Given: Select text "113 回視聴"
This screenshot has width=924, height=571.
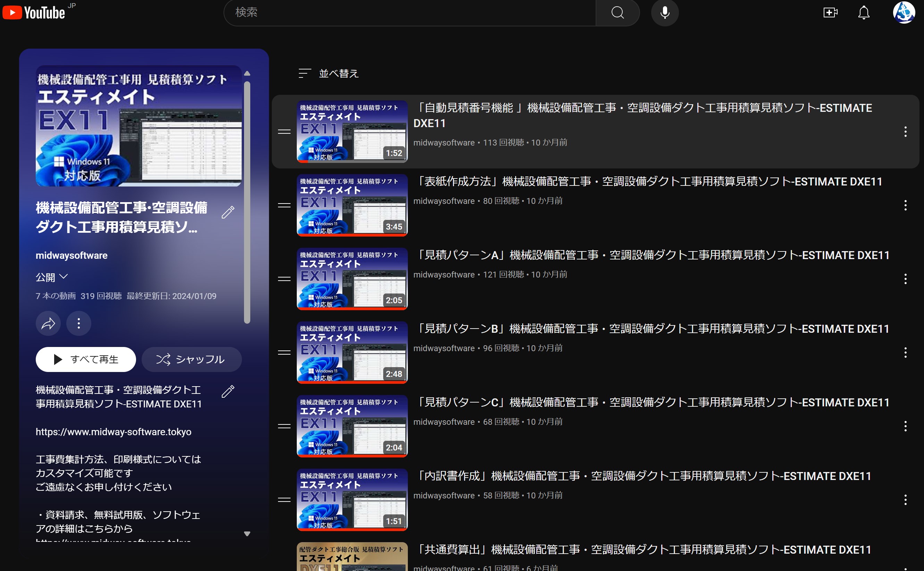Looking at the screenshot, I should pos(504,143).
